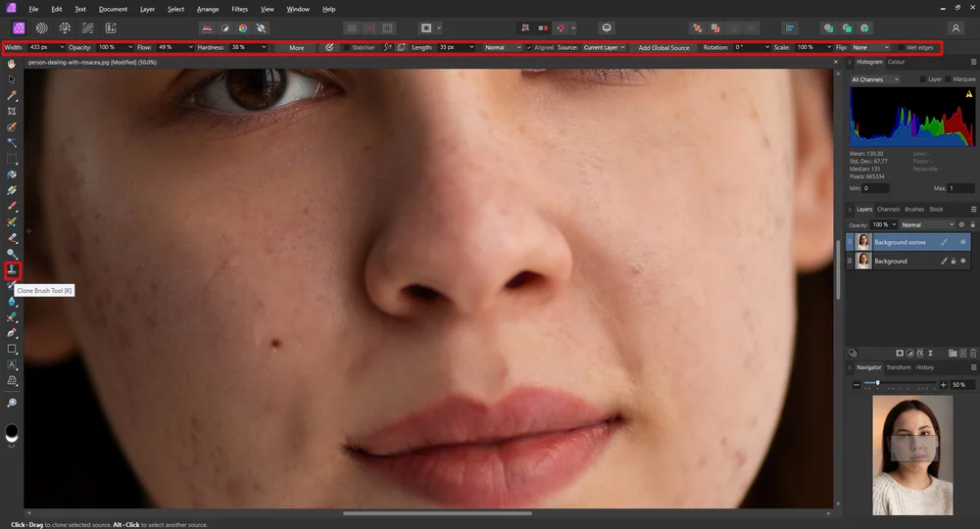Apply Auto Colours from the toolbar

click(242, 28)
